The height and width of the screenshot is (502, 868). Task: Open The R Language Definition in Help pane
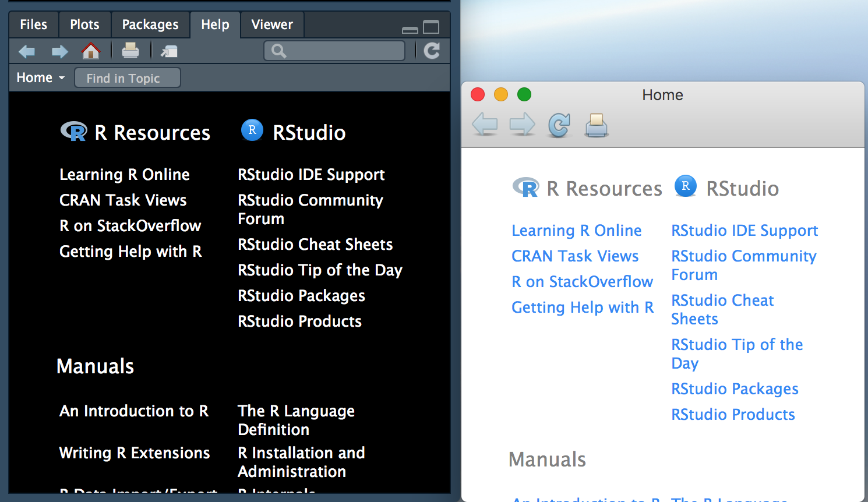pos(296,420)
